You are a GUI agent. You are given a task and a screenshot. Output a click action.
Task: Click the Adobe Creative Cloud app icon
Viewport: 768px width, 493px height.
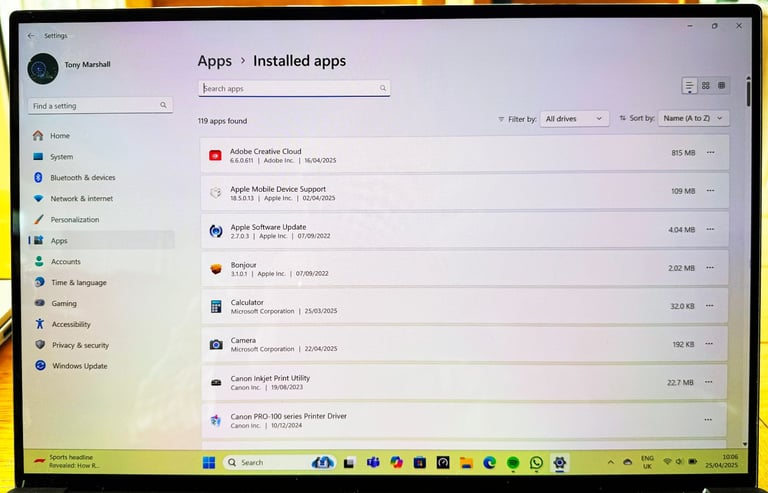click(x=215, y=155)
